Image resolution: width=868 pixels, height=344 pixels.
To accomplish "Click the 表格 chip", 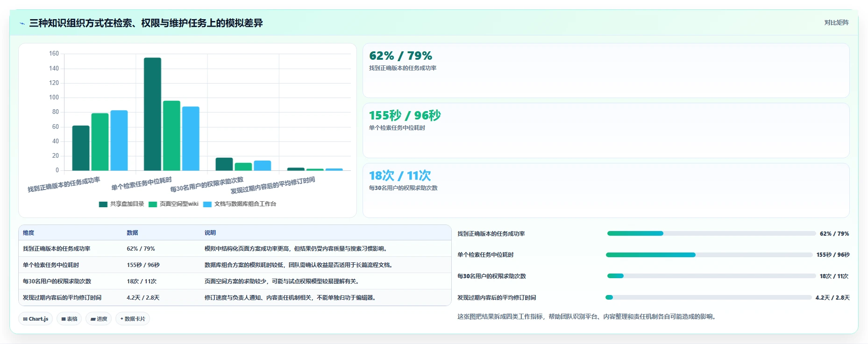I will [x=69, y=319].
